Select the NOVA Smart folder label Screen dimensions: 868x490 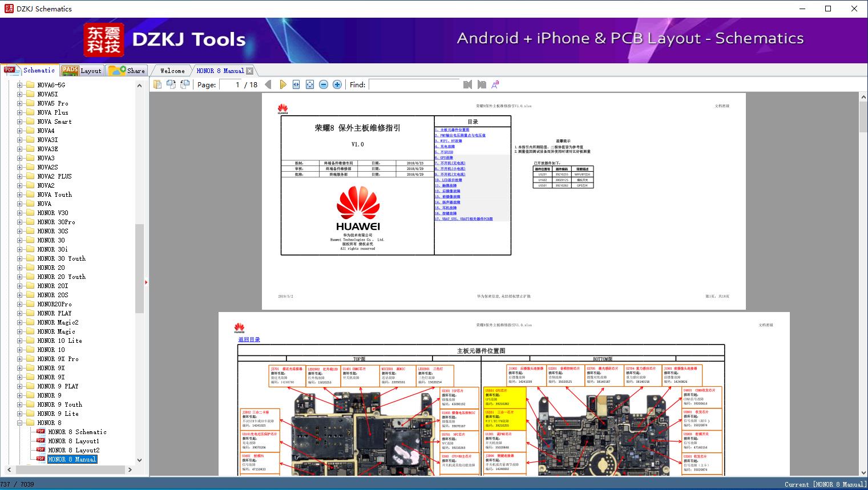tap(55, 122)
